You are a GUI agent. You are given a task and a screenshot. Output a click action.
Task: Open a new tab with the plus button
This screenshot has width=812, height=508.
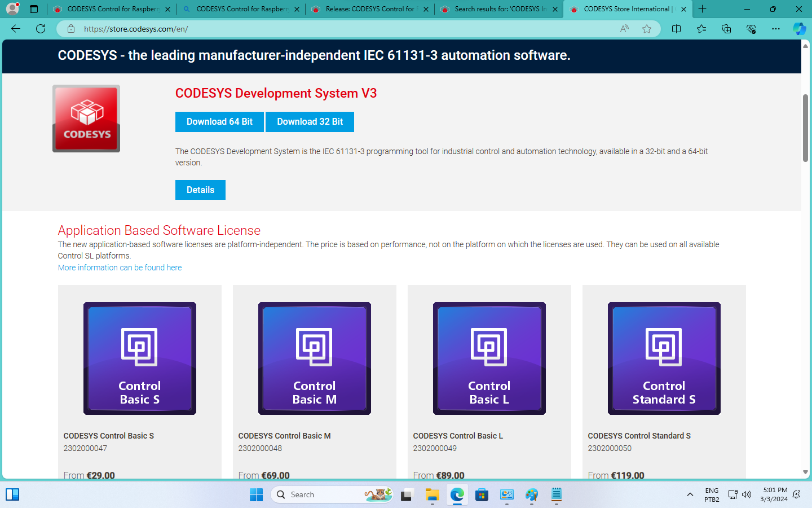[x=703, y=9]
